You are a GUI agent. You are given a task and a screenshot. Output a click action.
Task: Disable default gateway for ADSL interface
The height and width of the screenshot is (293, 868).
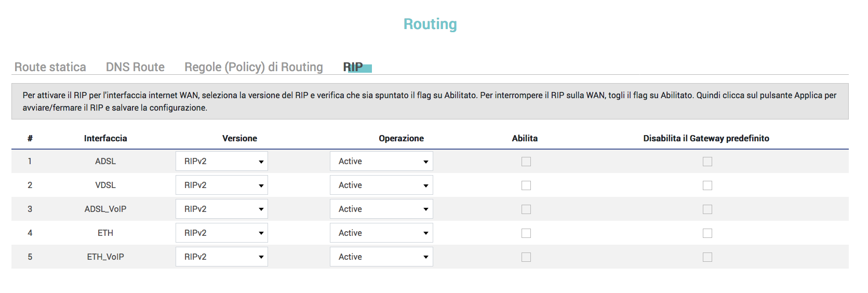click(x=707, y=162)
